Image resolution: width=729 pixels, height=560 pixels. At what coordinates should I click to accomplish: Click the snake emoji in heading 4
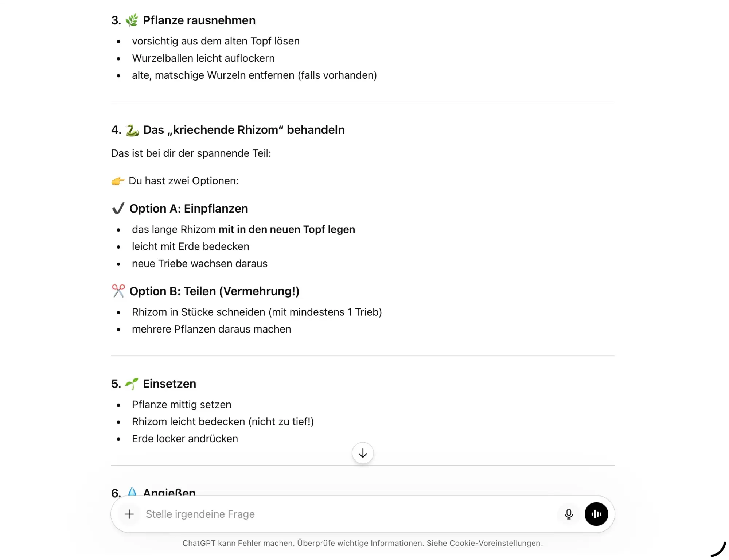(132, 130)
